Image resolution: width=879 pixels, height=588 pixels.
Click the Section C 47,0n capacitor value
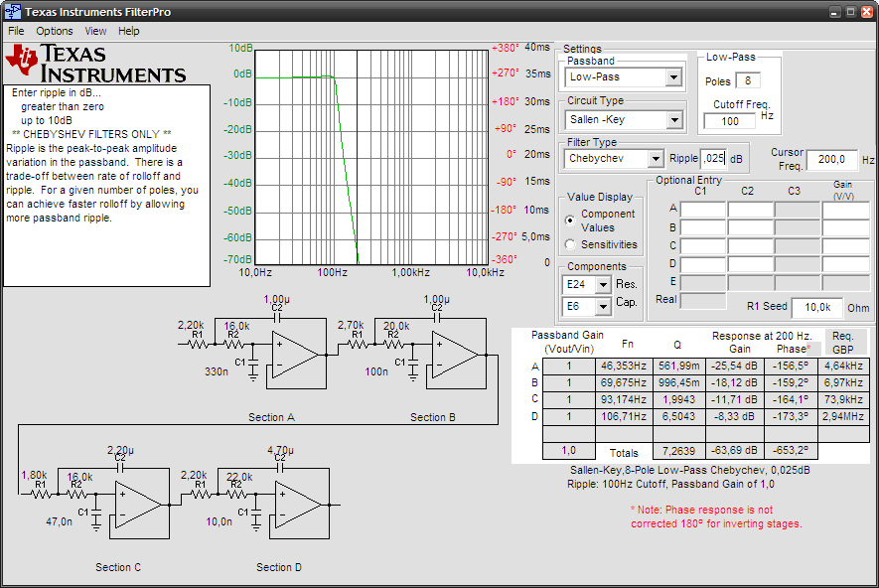59,521
